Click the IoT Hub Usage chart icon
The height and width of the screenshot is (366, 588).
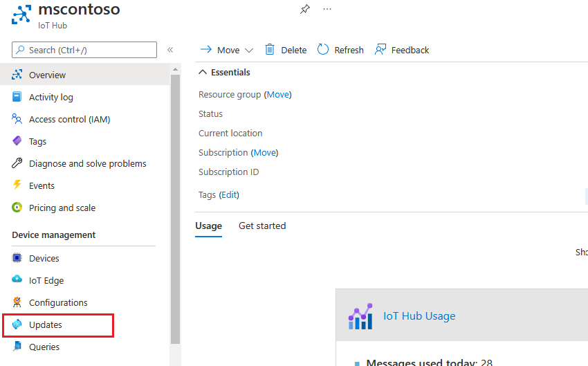point(360,316)
